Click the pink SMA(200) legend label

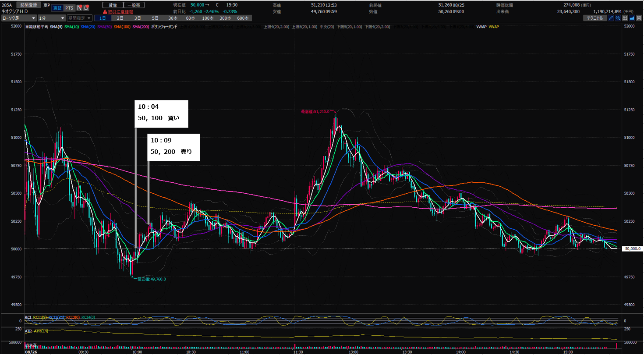coord(140,27)
